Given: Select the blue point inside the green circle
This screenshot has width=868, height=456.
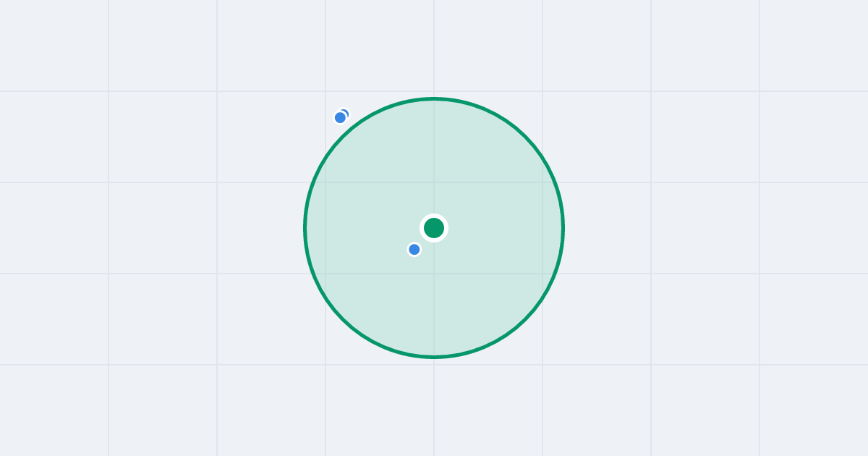Looking at the screenshot, I should click(x=414, y=250).
